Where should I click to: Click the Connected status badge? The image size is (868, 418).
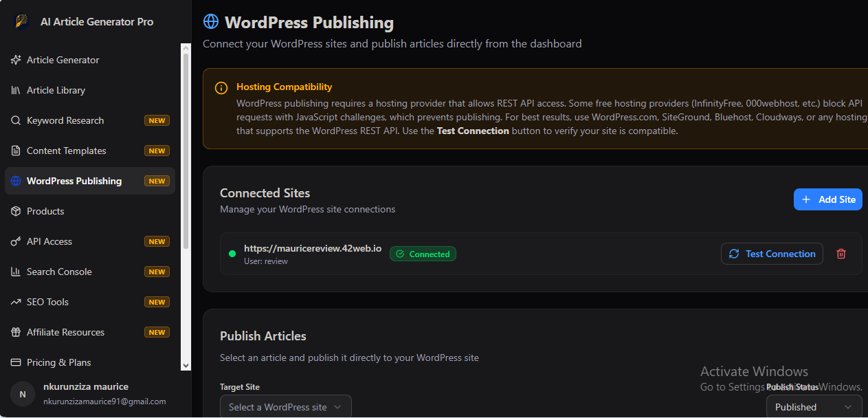click(x=423, y=254)
